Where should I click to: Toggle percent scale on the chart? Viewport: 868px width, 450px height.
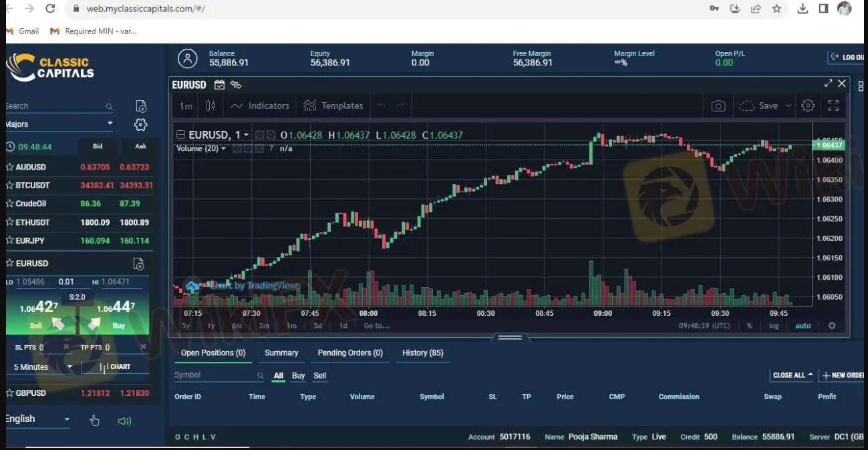point(750,326)
